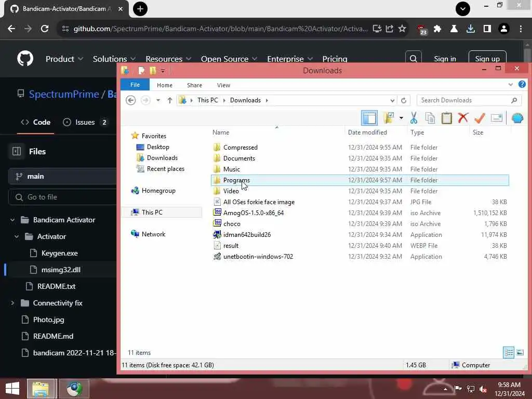Click New folder icon in title bar
This screenshot has width=532, height=399.
(x=153, y=71)
